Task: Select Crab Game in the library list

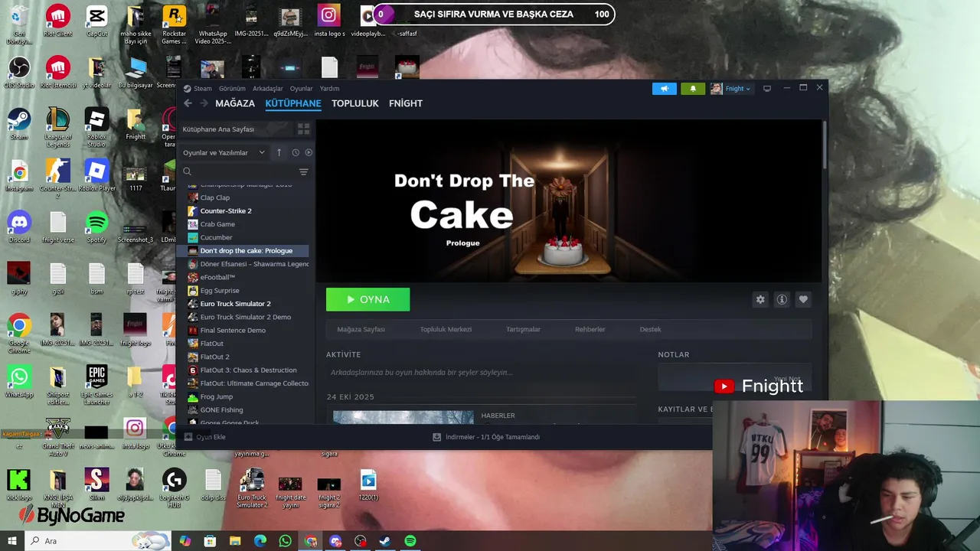Action: [217, 224]
